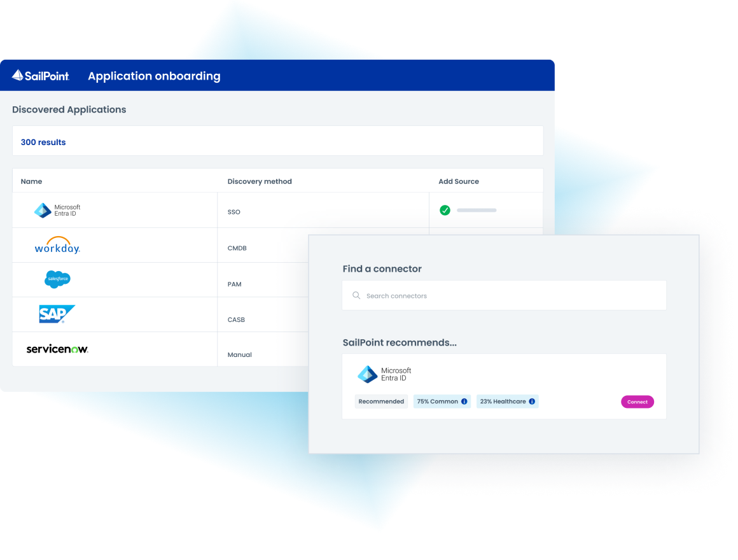
Task: Select the Salesforce cloud logo
Action: point(57,279)
